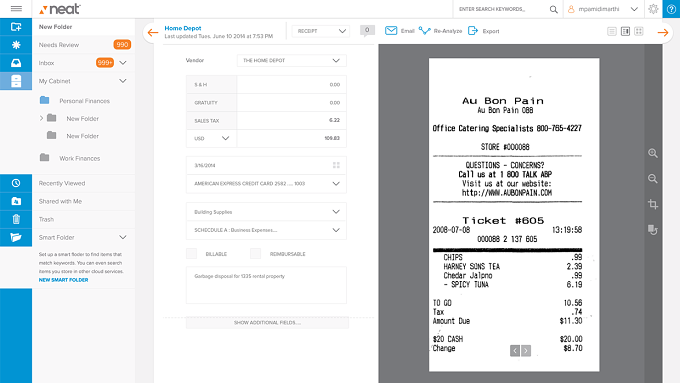Open the settings gear icon
The image size is (680, 383).
653,9
